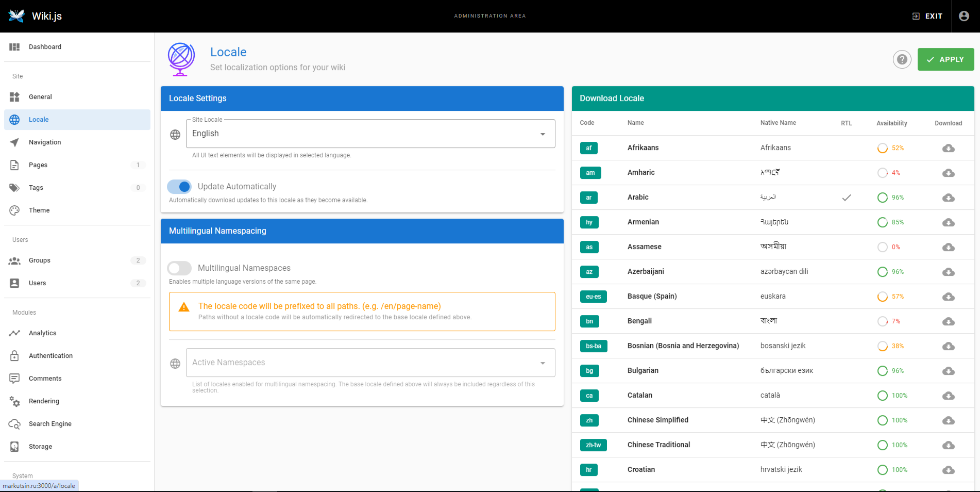Click the Availability column header
Image resolution: width=980 pixels, height=492 pixels.
click(x=892, y=123)
